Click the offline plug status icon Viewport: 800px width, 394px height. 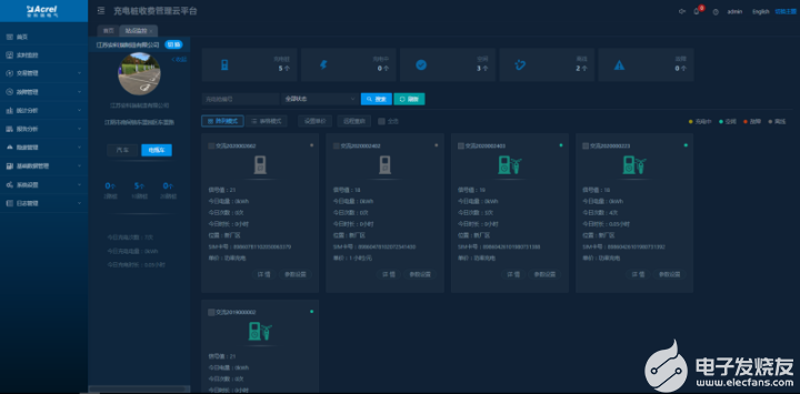520,65
